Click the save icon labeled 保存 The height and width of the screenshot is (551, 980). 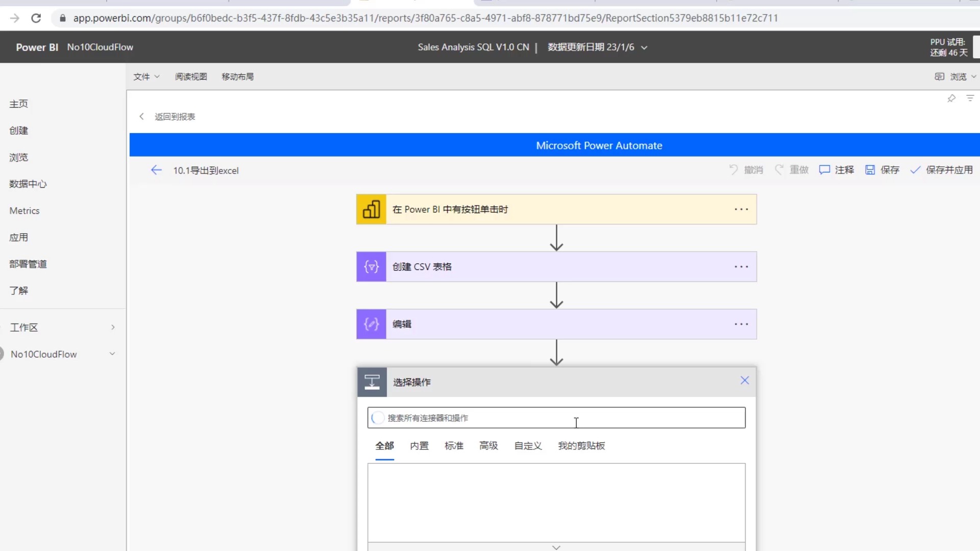pyautogui.click(x=870, y=170)
